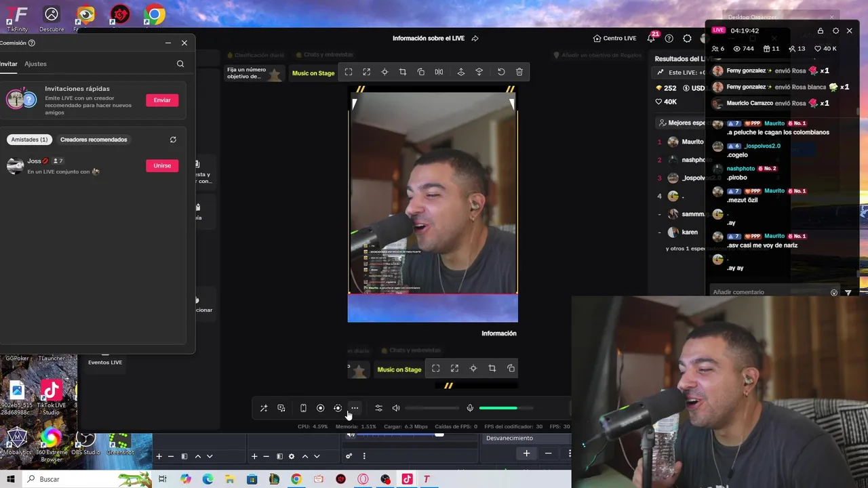Open the magic wand effects tool
This screenshot has height=488, width=868.
(264, 408)
